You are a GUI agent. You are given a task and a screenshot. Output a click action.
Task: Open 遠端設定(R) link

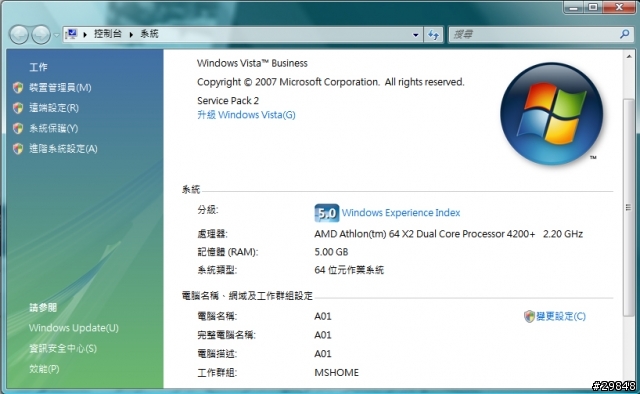coord(54,108)
